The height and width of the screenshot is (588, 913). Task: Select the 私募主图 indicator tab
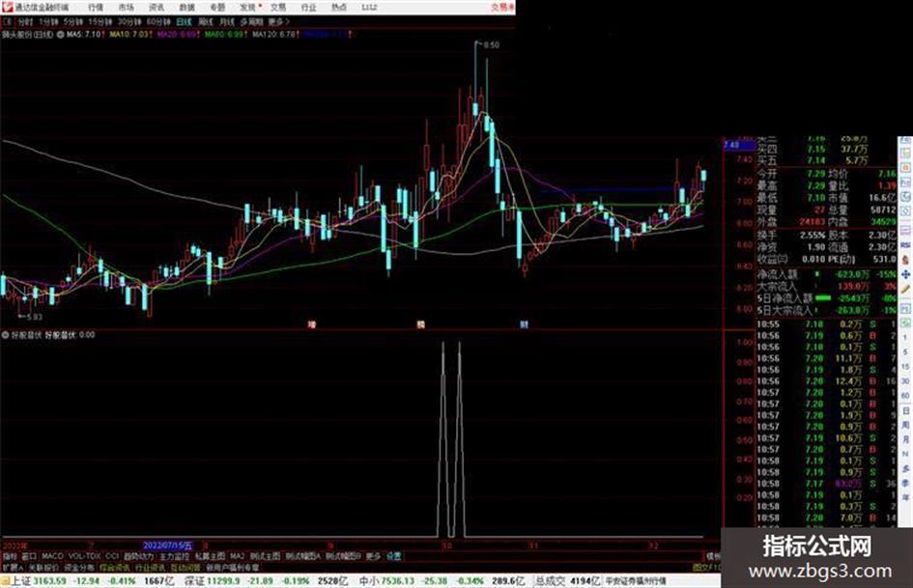pyautogui.click(x=210, y=556)
